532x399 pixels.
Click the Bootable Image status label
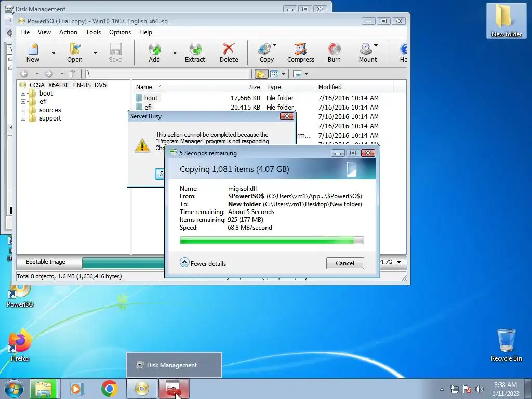click(x=46, y=262)
